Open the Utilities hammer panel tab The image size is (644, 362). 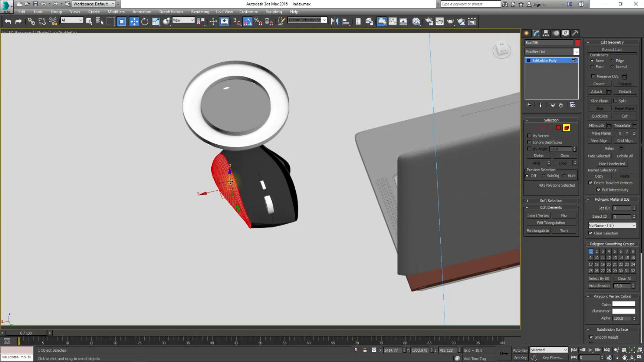click(x=575, y=33)
